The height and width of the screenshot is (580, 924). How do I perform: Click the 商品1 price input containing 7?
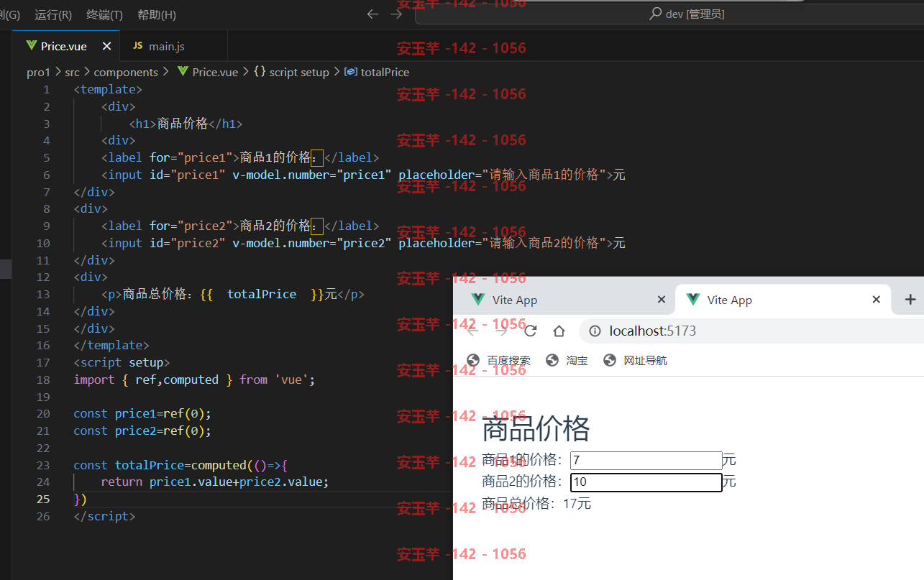(x=646, y=461)
